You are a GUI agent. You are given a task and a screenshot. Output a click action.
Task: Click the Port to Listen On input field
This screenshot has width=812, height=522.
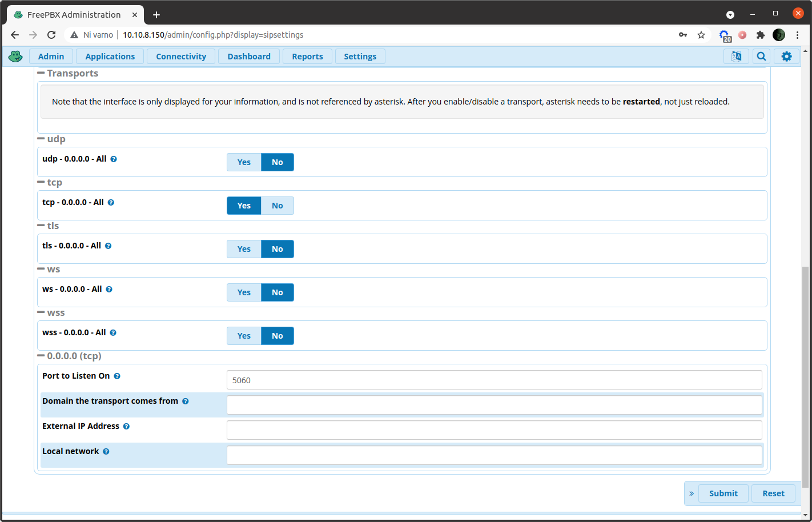pos(494,380)
